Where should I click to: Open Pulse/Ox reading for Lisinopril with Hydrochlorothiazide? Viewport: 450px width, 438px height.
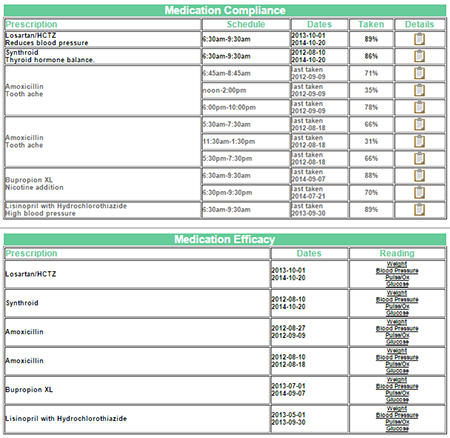point(397,422)
